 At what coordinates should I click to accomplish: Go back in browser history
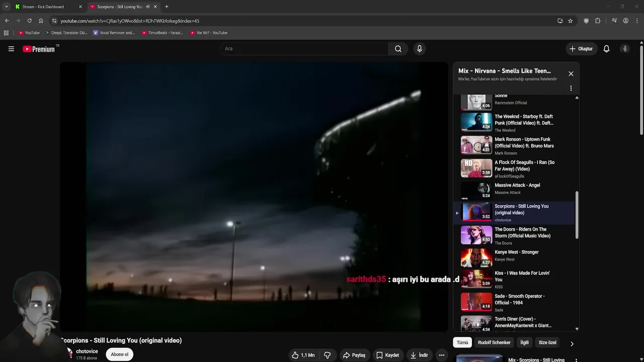tap(7, 21)
